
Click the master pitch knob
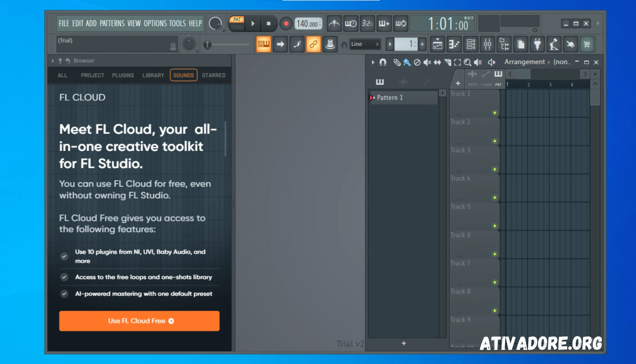(189, 44)
